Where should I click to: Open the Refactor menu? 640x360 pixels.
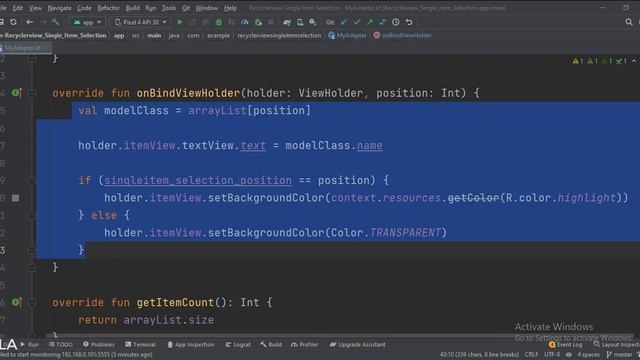coord(109,8)
